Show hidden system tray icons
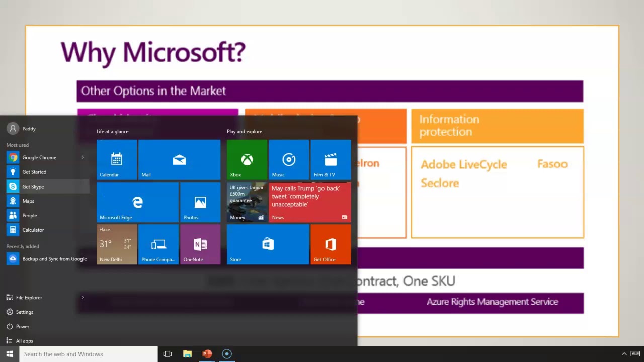The height and width of the screenshot is (362, 644). 624,354
